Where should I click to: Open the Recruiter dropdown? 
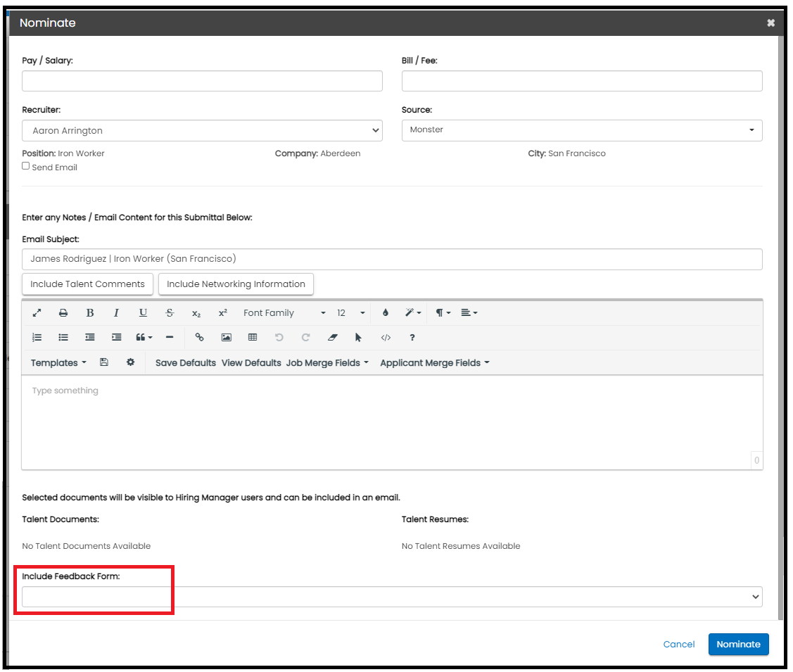[x=203, y=130]
